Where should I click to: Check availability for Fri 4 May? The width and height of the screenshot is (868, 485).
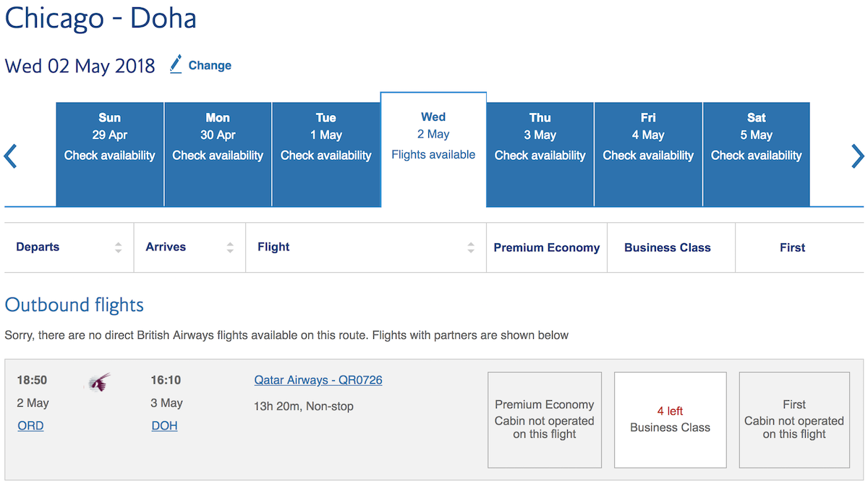[648, 155]
